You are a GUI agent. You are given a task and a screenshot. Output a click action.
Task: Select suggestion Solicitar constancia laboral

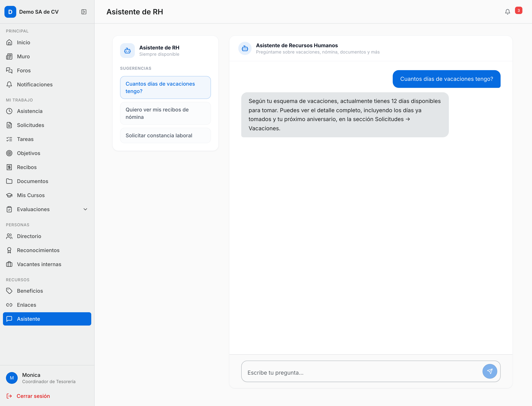coord(165,136)
